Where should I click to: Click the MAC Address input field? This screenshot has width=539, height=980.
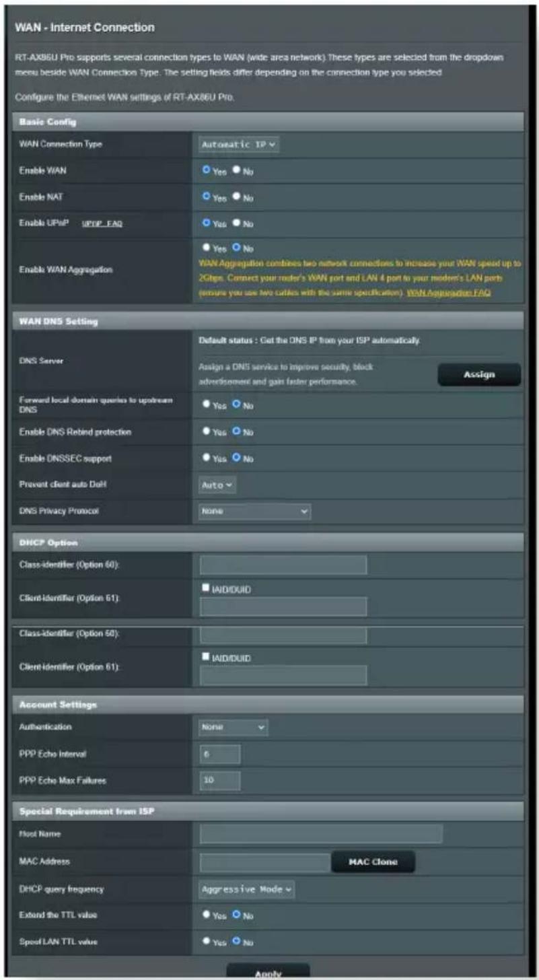point(264,862)
